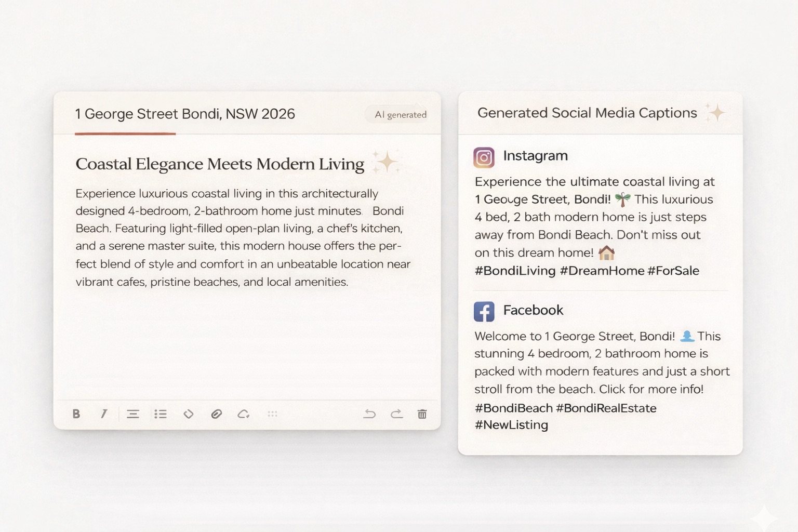Screen dimensions: 798x532
Task: Undo the last edit
Action: [x=369, y=414]
